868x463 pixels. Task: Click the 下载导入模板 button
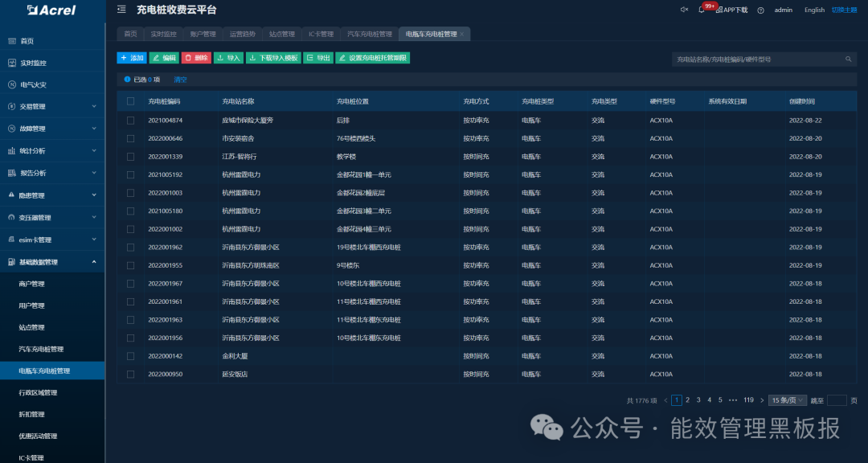click(273, 58)
